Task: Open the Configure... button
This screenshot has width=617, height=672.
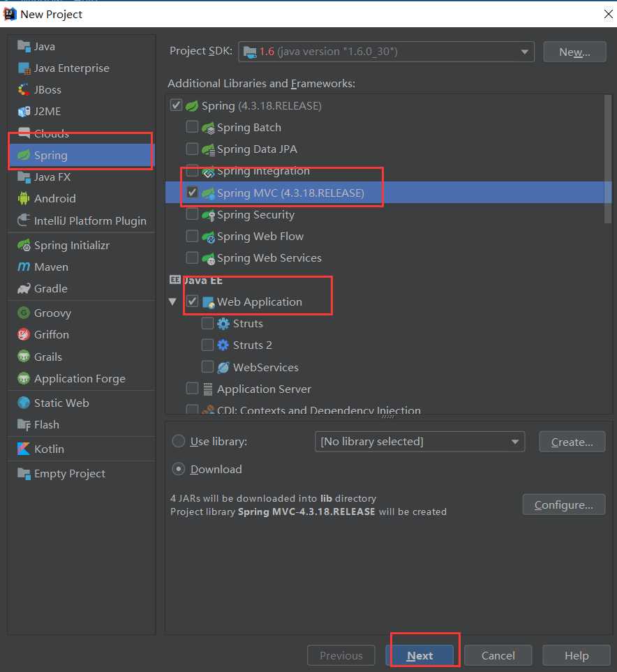Action: pos(564,505)
